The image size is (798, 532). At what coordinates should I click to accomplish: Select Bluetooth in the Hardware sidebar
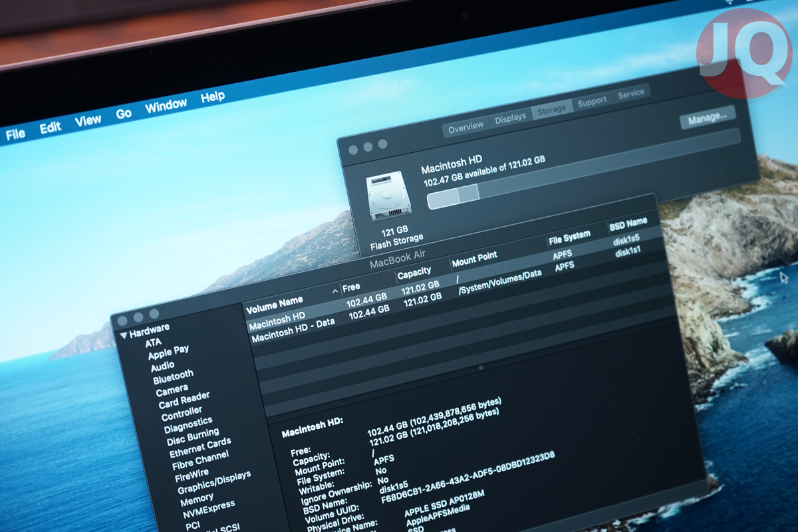pyautogui.click(x=173, y=378)
